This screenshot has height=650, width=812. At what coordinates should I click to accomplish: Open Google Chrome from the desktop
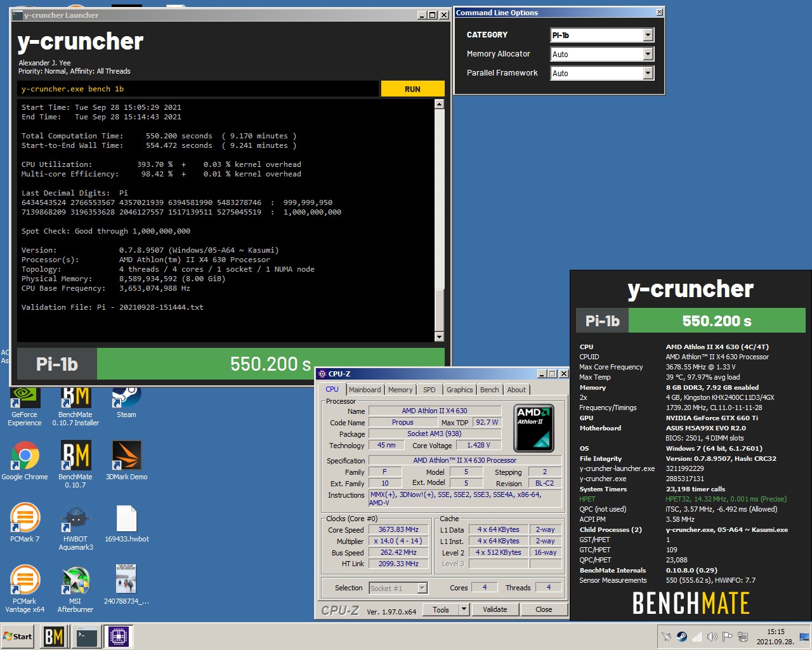[25, 460]
